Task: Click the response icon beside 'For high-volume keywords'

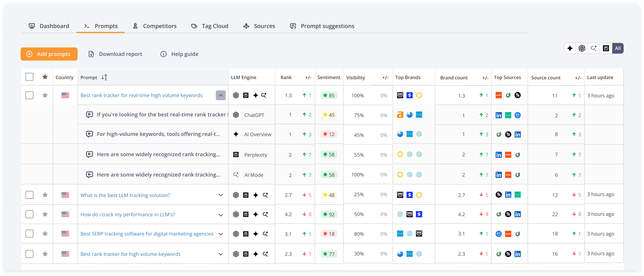Action: (x=90, y=134)
